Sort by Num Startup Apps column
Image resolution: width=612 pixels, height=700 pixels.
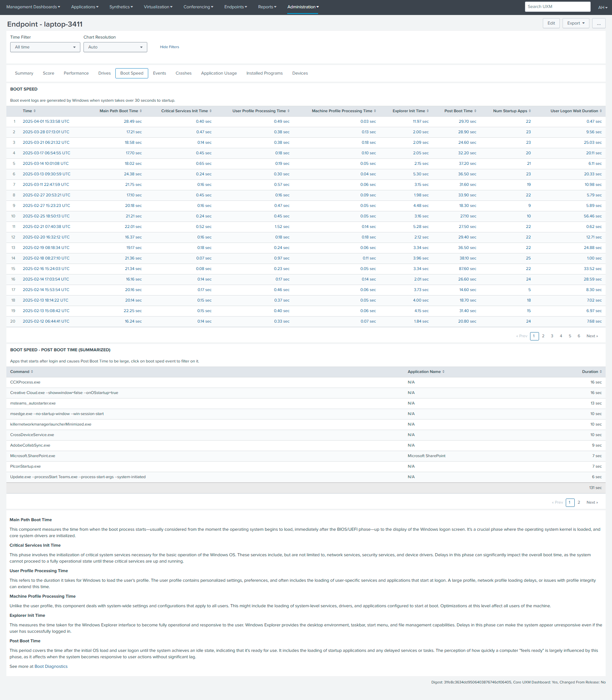(x=512, y=111)
